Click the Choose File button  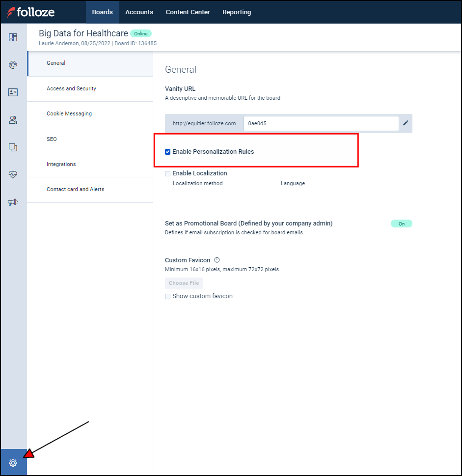coord(184,283)
